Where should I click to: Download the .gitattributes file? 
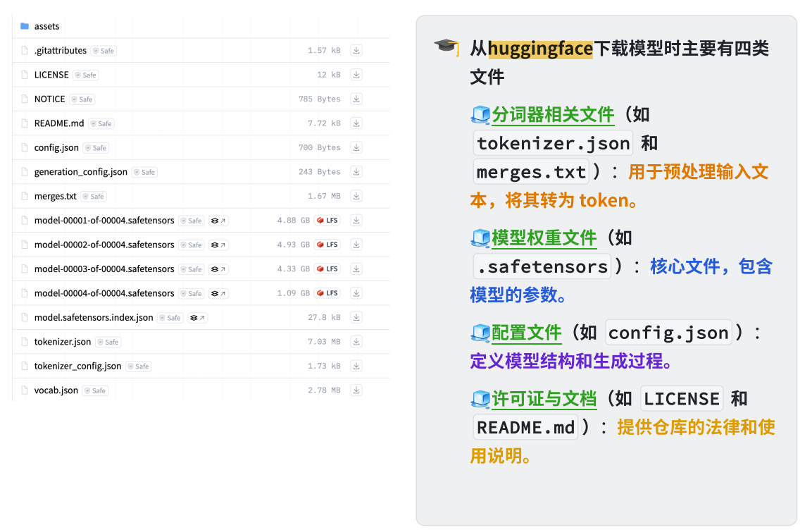coord(356,50)
